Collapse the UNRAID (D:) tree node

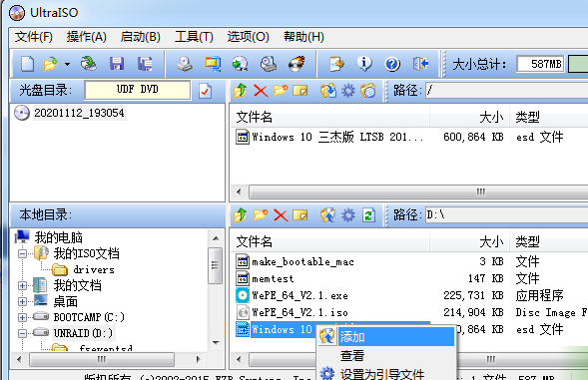(x=22, y=333)
